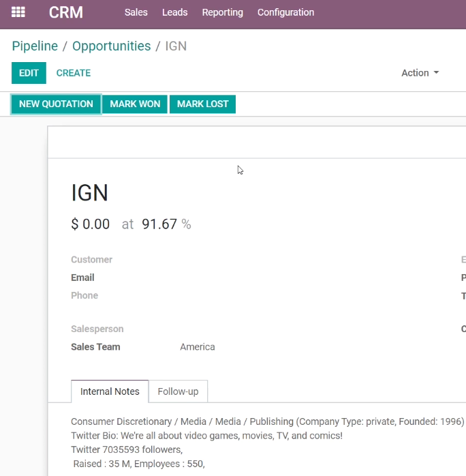Click the Salesperson field label
Screen dimensions: 466x476
click(x=97, y=329)
